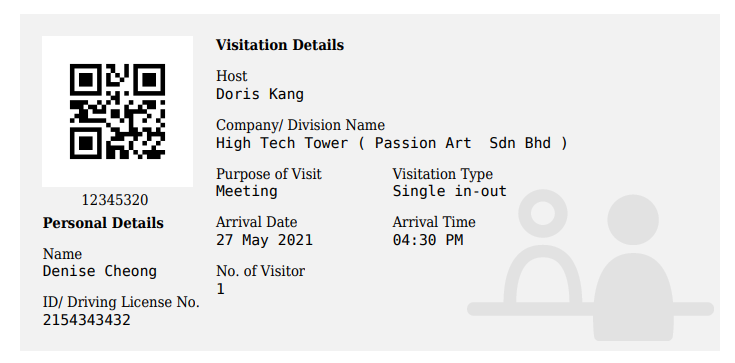Click the Meeting purpose value
735x363 pixels.
tap(247, 191)
